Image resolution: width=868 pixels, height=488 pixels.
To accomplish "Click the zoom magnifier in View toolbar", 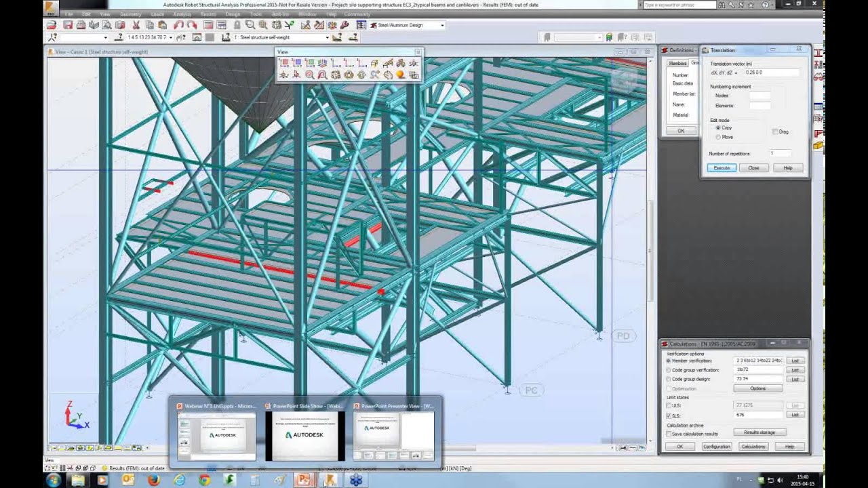I will (x=310, y=74).
